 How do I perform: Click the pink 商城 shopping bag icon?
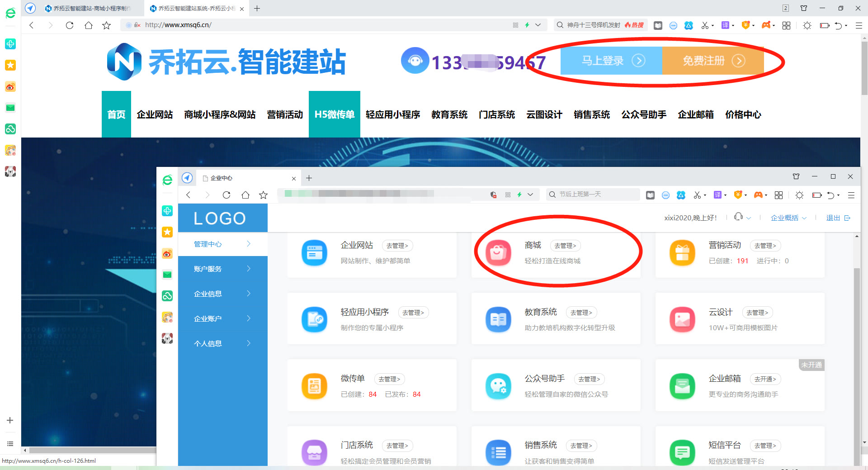point(498,253)
